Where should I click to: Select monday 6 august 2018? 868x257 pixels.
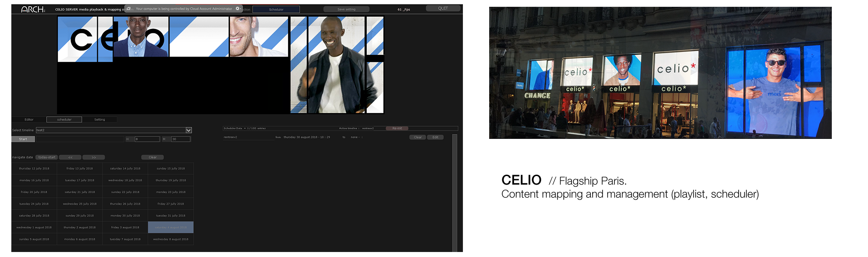click(80, 239)
